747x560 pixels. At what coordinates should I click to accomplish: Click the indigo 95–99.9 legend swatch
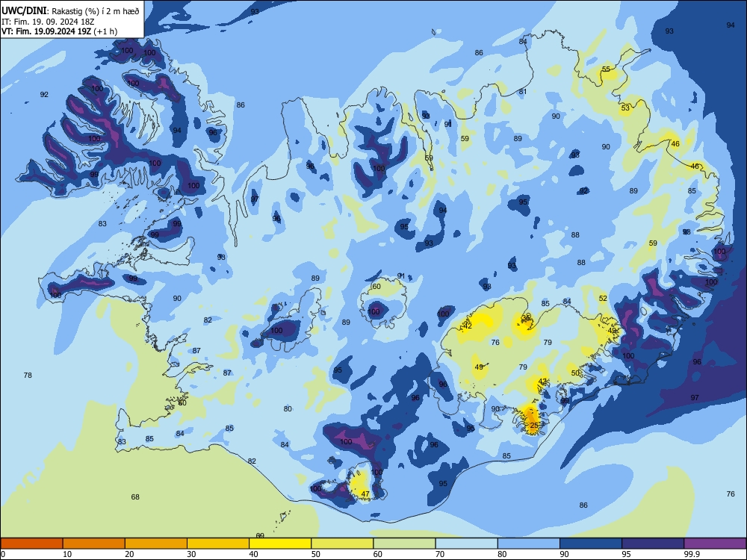click(653, 544)
